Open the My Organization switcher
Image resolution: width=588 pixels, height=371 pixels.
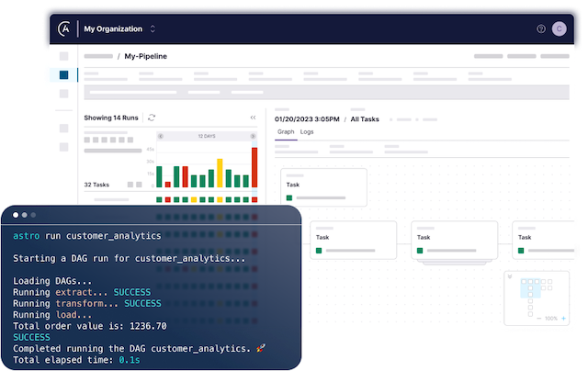point(119,28)
